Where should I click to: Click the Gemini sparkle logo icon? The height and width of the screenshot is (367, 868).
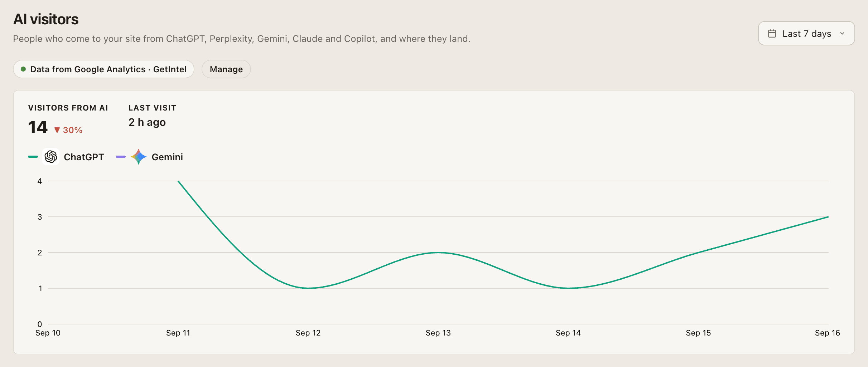pos(139,157)
